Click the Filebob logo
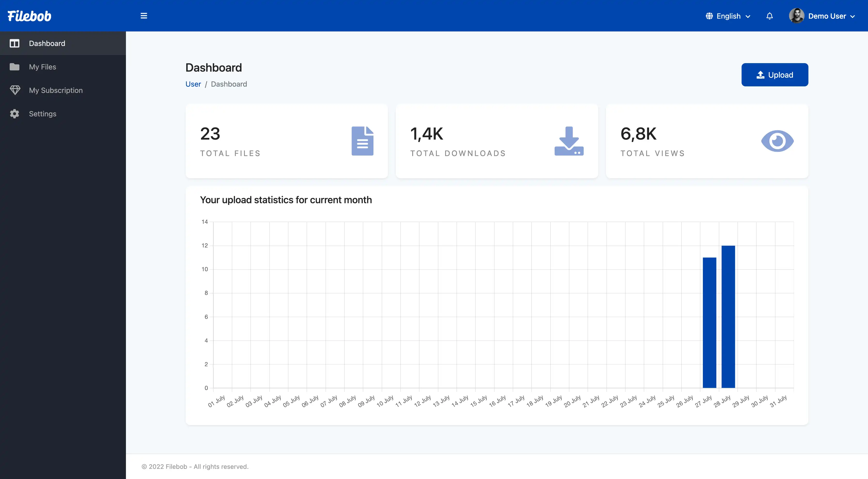Viewport: 868px width, 479px height. (x=29, y=16)
